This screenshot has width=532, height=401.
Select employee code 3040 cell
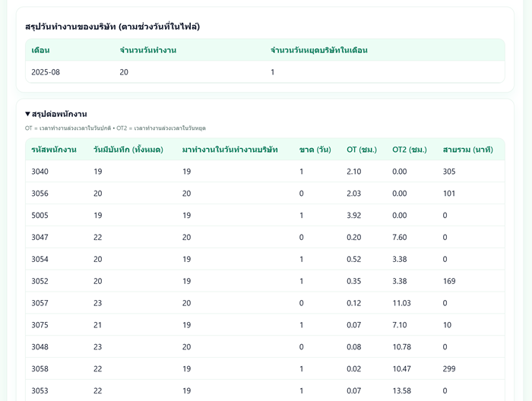point(40,172)
